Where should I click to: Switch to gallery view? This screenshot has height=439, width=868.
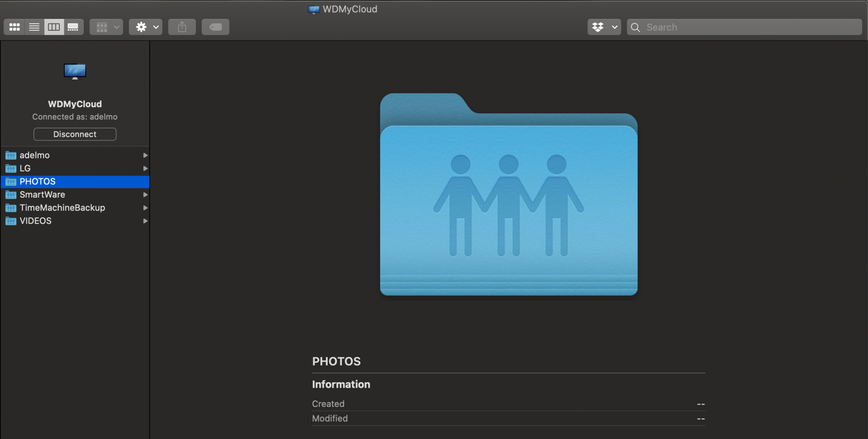click(x=73, y=27)
